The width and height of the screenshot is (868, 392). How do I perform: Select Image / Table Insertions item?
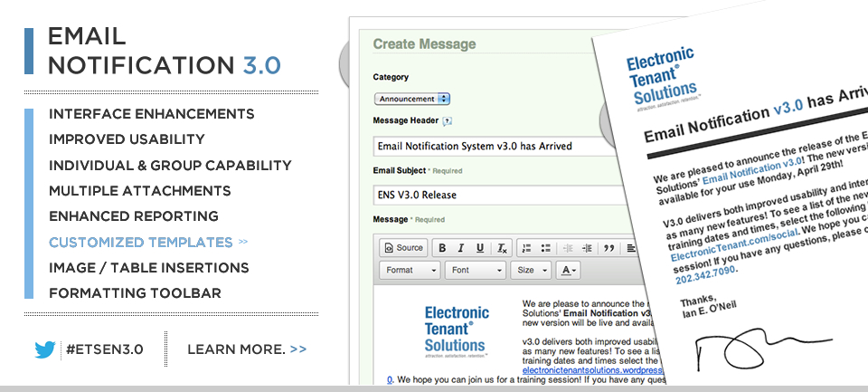tap(149, 268)
